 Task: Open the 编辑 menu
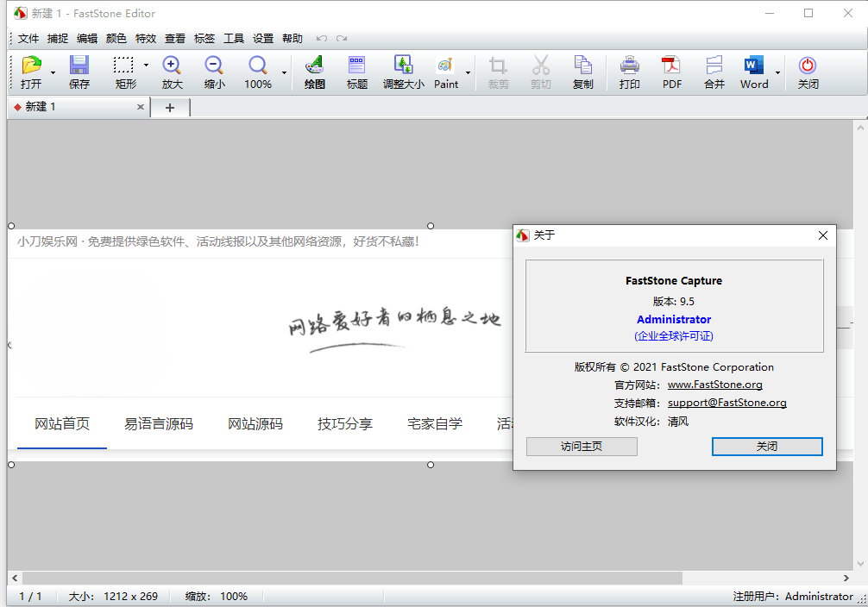87,38
